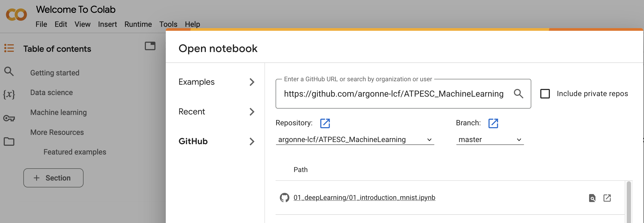Go to More Resources section
The width and height of the screenshot is (644, 223).
tap(57, 132)
